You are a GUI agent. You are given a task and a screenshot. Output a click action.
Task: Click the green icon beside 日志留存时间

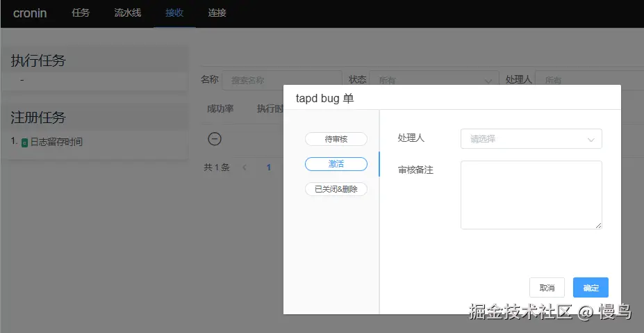[24, 143]
